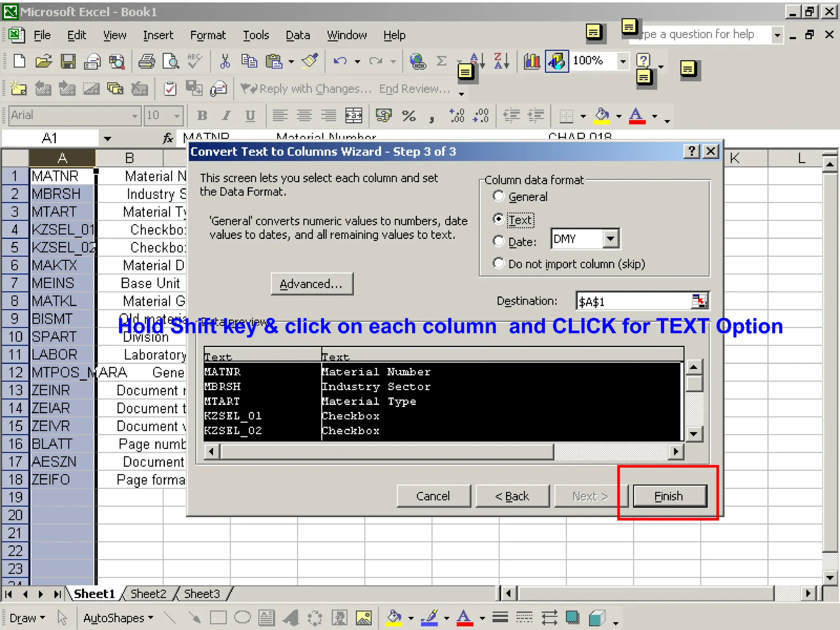Image resolution: width=840 pixels, height=630 pixels.
Task: Click the Merge and Center icon
Action: pos(353,116)
